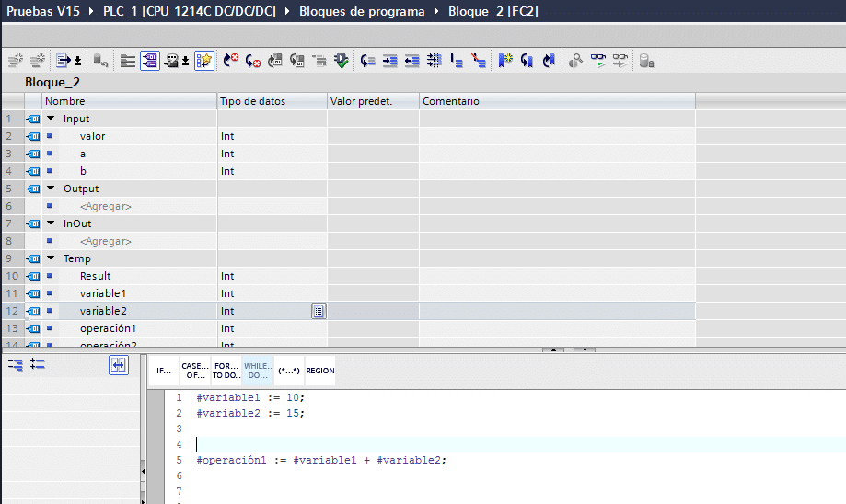This screenshot has width=846, height=504.
Task: Click the set bookmark icon
Action: coord(505,61)
